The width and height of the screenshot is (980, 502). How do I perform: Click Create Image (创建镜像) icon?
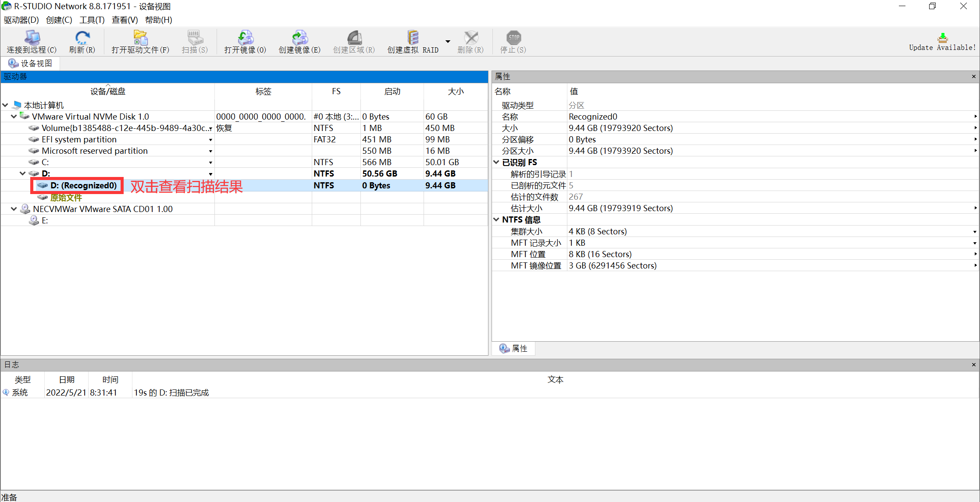coord(300,38)
